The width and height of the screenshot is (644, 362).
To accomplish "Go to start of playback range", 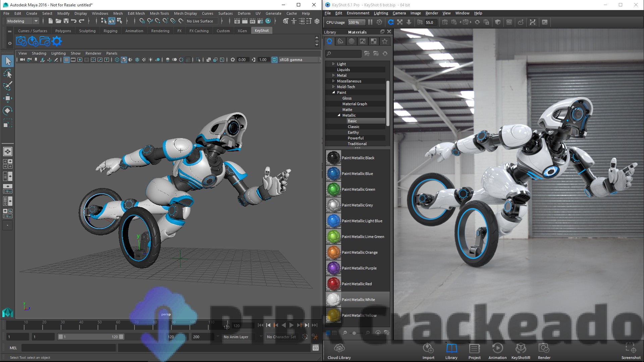I will click(x=261, y=325).
